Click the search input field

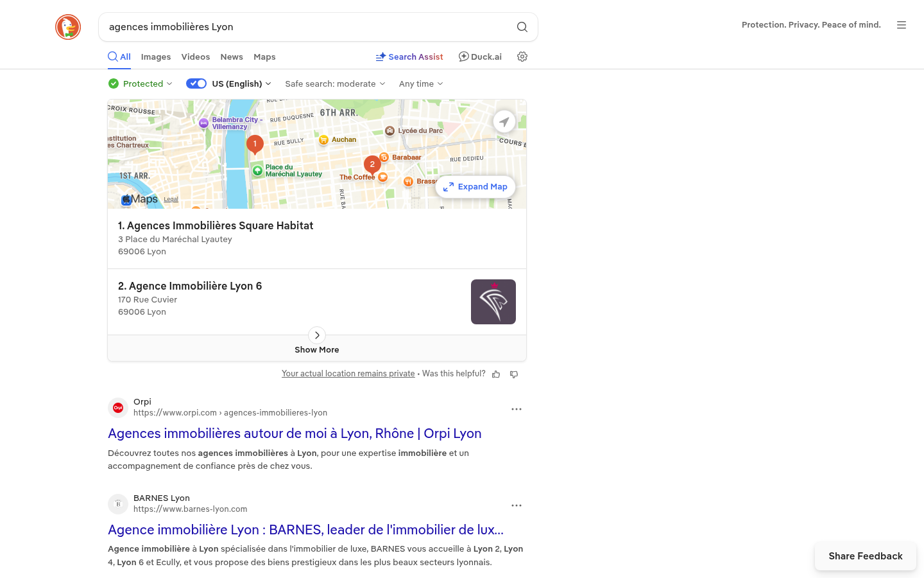click(308, 27)
